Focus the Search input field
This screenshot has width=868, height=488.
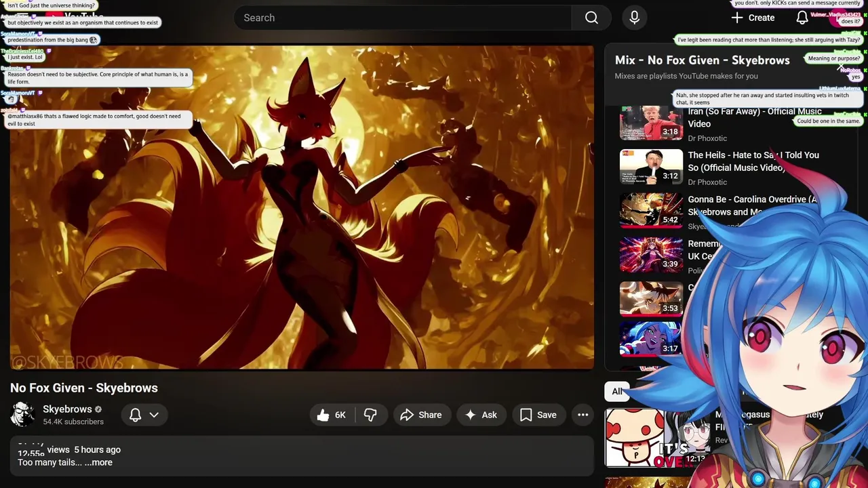(403, 18)
